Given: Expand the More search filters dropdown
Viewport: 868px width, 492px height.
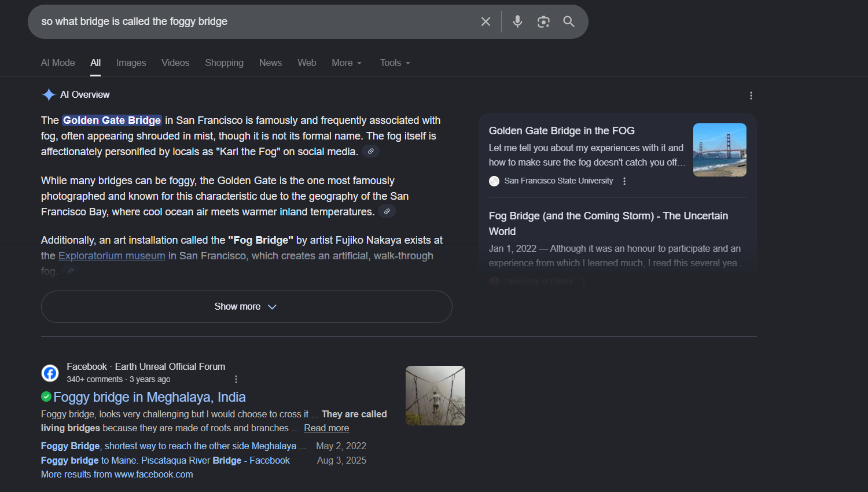Looking at the screenshot, I should (x=346, y=63).
